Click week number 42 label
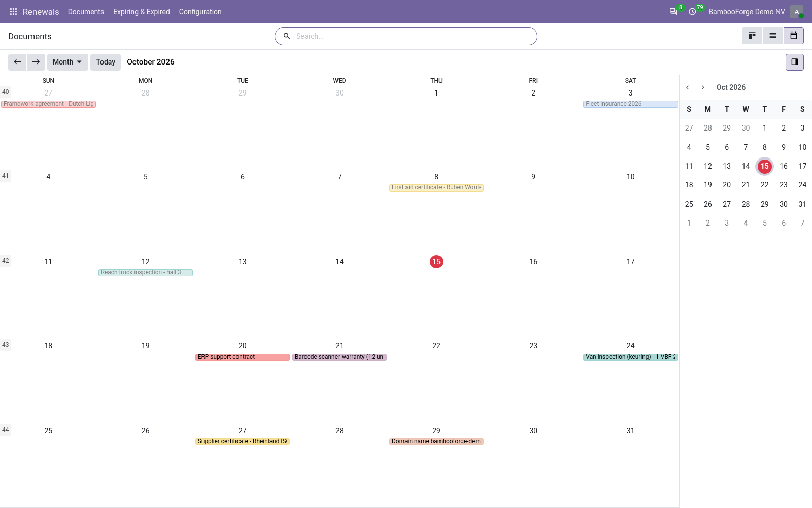812x508 pixels. (6, 261)
